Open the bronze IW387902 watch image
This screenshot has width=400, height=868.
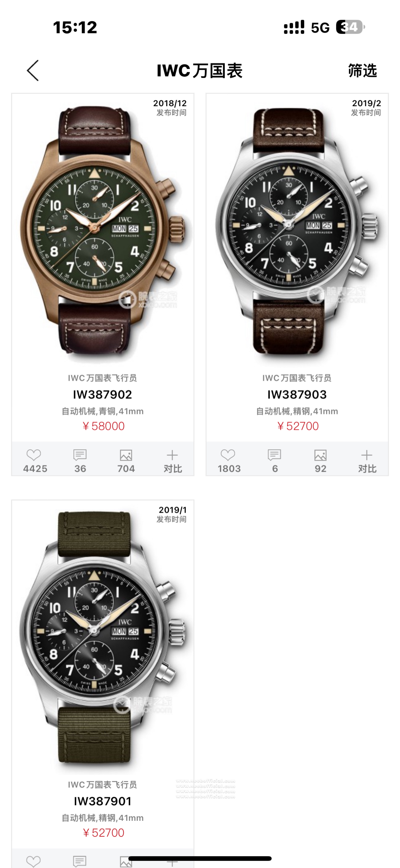click(103, 233)
